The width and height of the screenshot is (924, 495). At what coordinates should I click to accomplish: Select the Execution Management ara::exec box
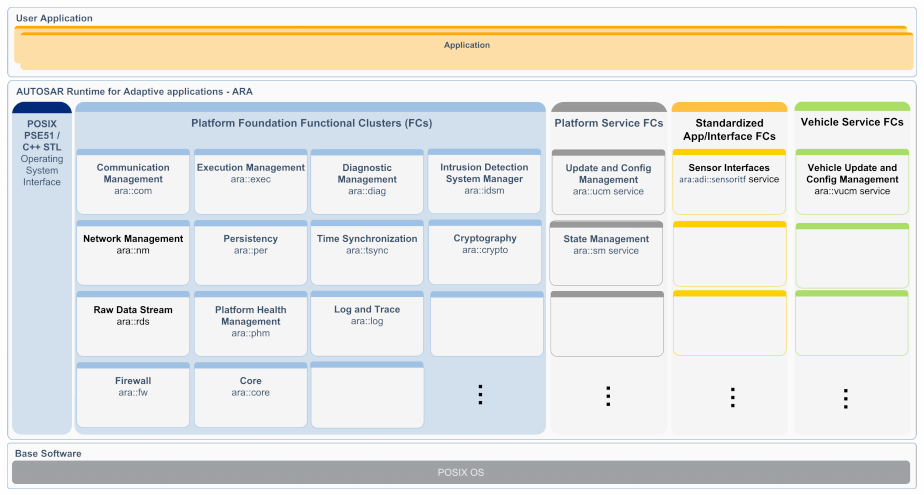[x=250, y=182]
